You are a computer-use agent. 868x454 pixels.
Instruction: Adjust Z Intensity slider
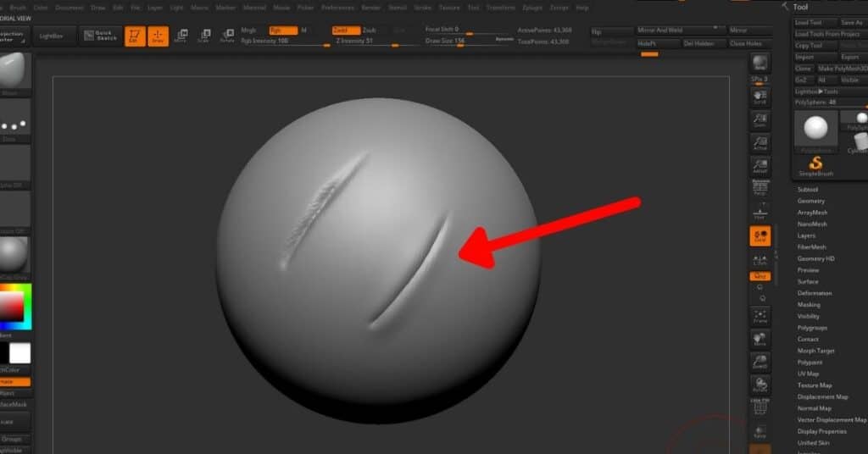click(x=375, y=42)
